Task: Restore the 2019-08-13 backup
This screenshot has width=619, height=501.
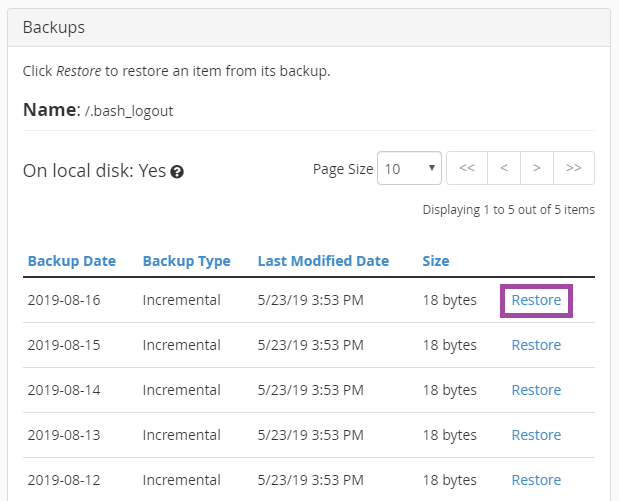Action: pyautogui.click(x=536, y=435)
